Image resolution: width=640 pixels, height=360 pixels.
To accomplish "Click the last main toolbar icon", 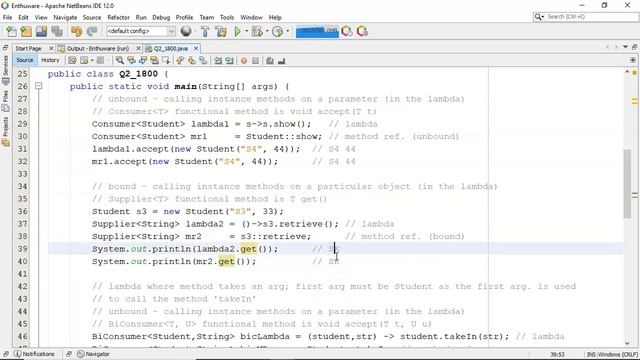I will 362,31.
